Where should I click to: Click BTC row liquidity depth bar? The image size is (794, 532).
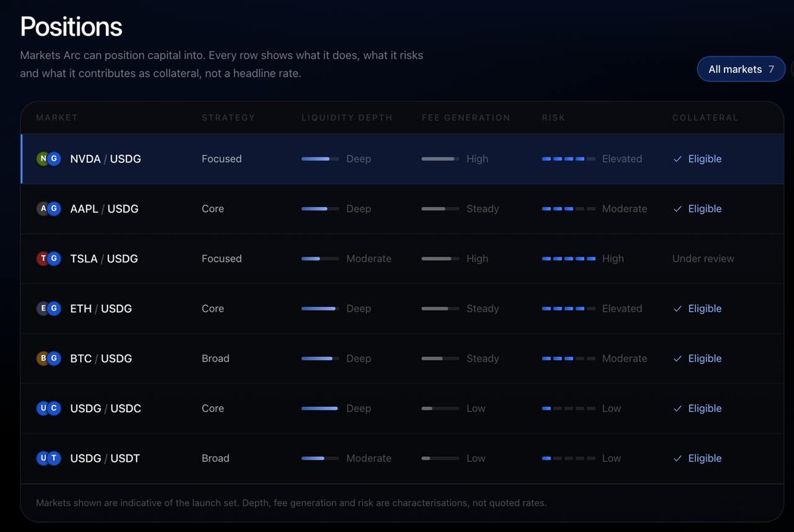320,359
